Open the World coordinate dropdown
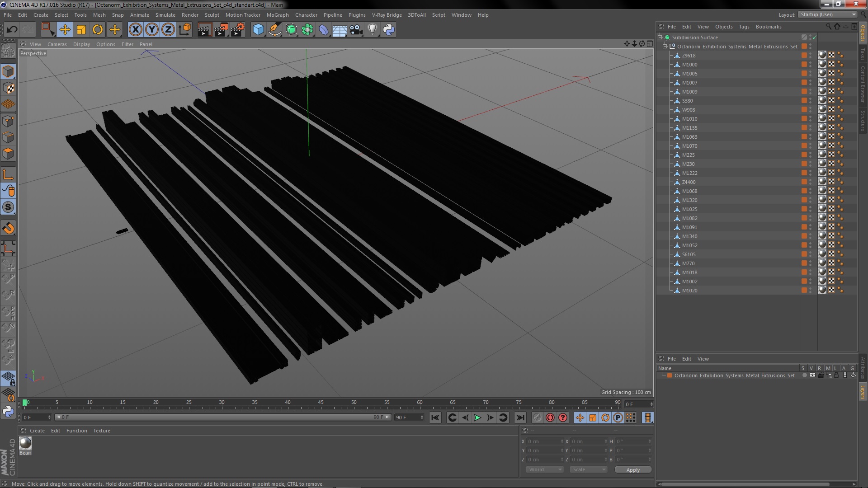The width and height of the screenshot is (868, 488). (x=545, y=470)
